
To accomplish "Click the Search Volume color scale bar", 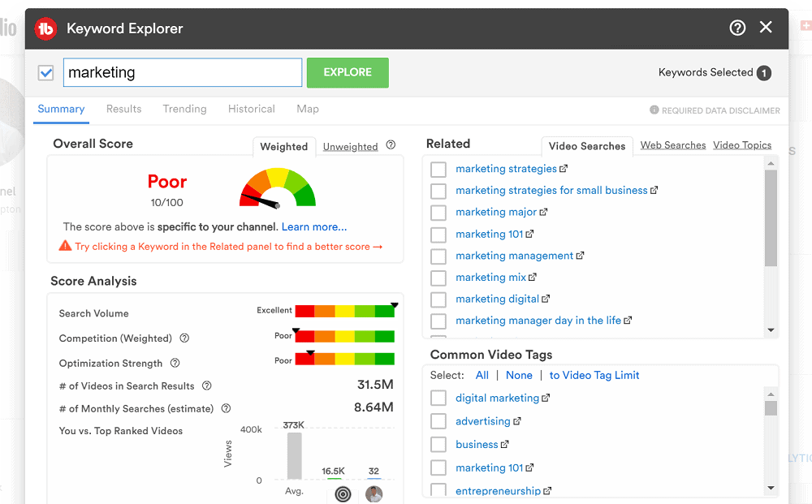I will click(x=345, y=311).
